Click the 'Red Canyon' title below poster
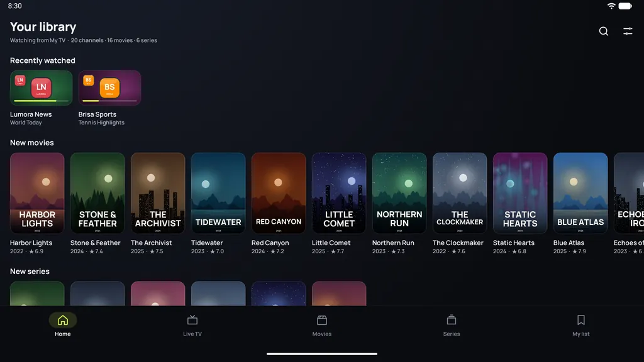 pyautogui.click(x=270, y=243)
